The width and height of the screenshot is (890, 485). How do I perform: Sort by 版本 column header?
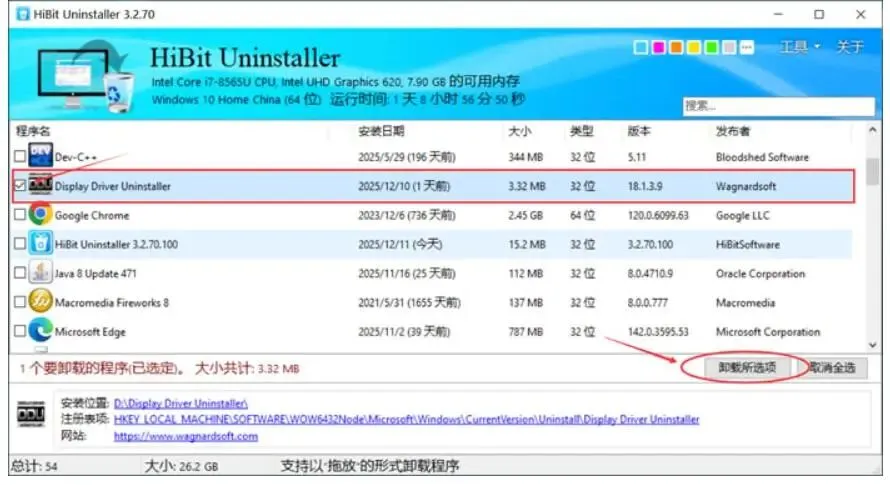pos(639,131)
